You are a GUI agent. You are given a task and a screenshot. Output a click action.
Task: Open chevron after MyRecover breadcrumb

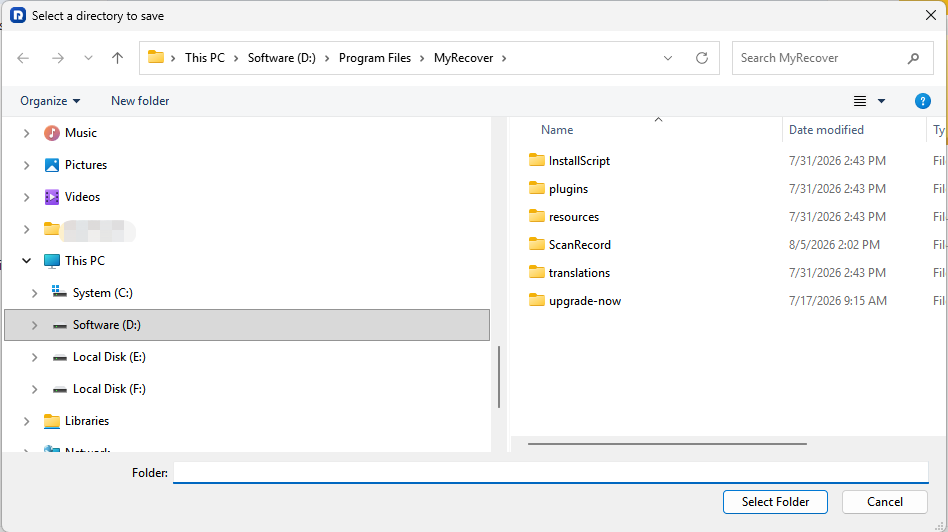(x=504, y=58)
